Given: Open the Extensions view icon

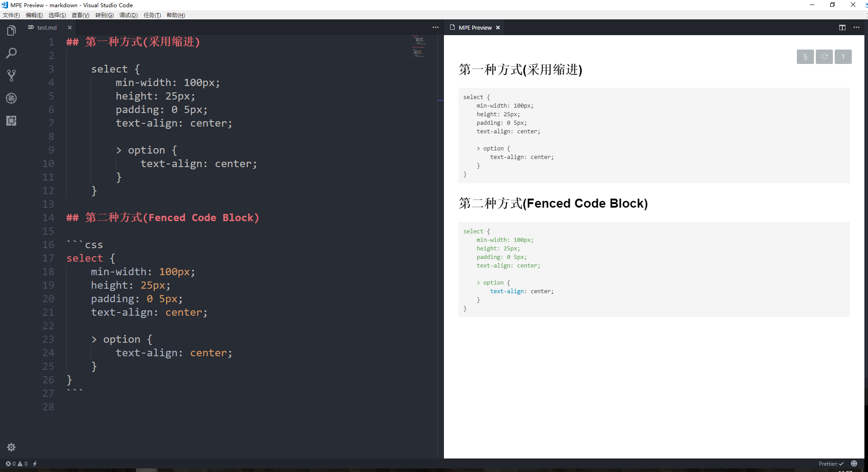Looking at the screenshot, I should point(11,121).
